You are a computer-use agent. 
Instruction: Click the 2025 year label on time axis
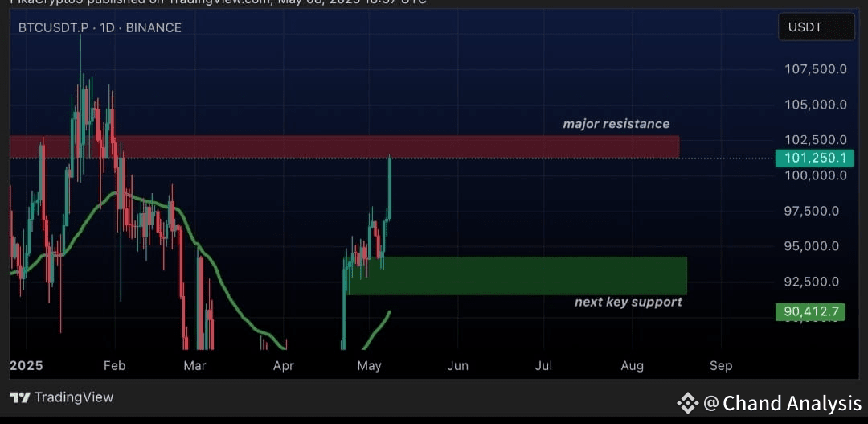click(26, 366)
